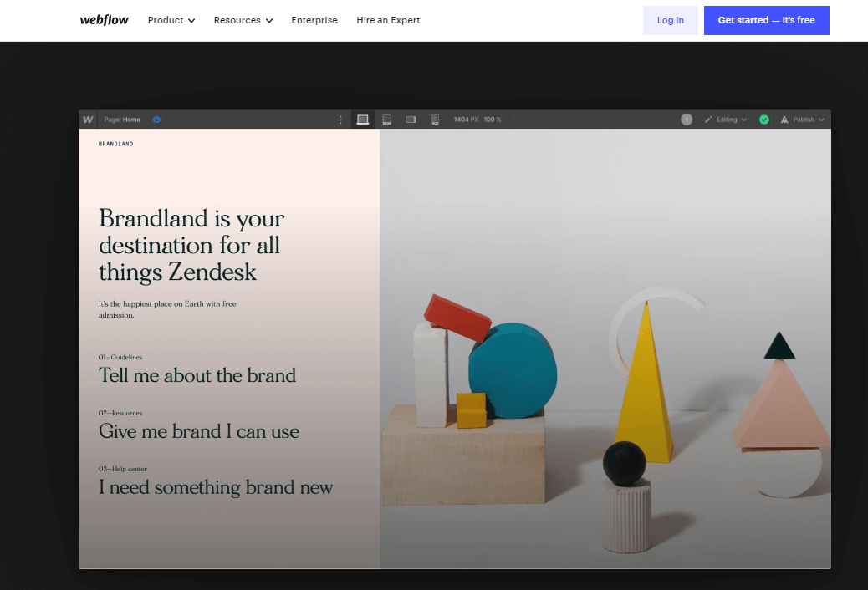
Task: Click the Webflow logo in the site header
Action: point(104,20)
